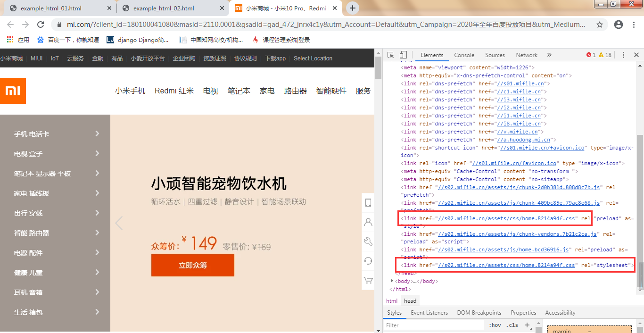Open the 笔记本 nav link
The height and width of the screenshot is (333, 644).
(239, 91)
